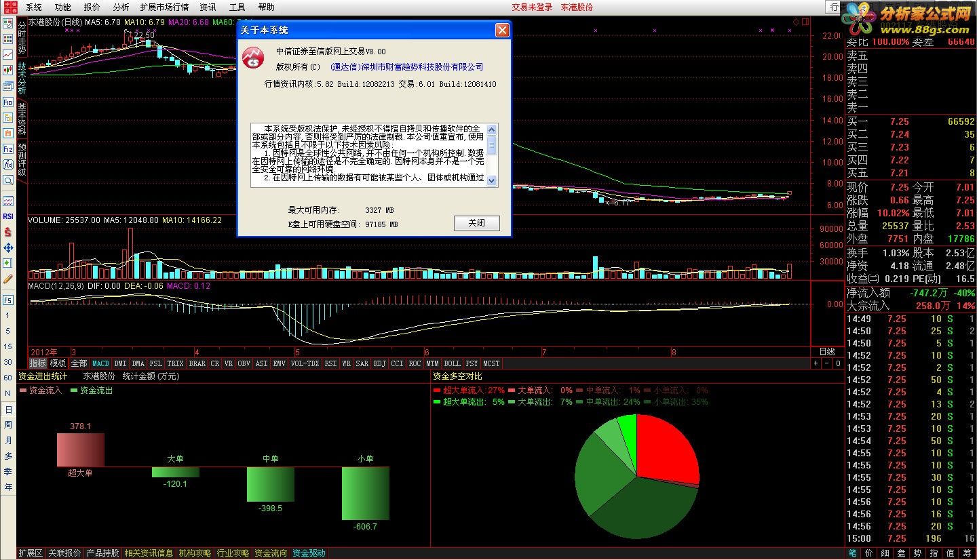Image resolution: width=977 pixels, height=560 pixels.
Task: Open the 分析 menu
Action: (x=121, y=7)
